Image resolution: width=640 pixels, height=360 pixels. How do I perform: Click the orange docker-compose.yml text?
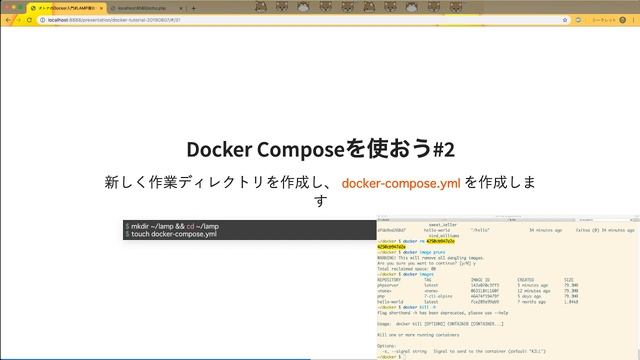point(401,183)
